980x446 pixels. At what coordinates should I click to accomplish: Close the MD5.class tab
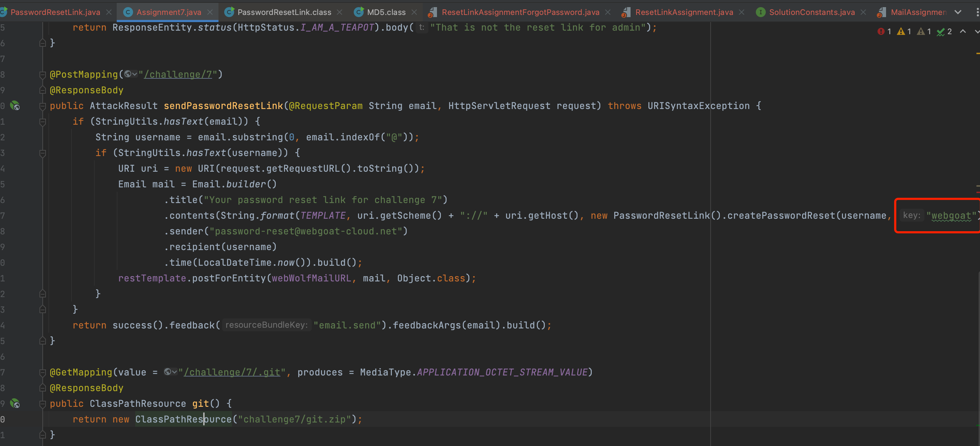[x=414, y=12]
